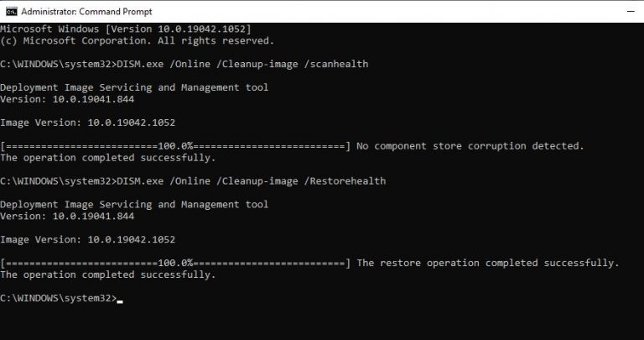Click 'No component store corruption detected' message
Image resolution: width=644 pixels, height=340 pixels.
(x=470, y=146)
